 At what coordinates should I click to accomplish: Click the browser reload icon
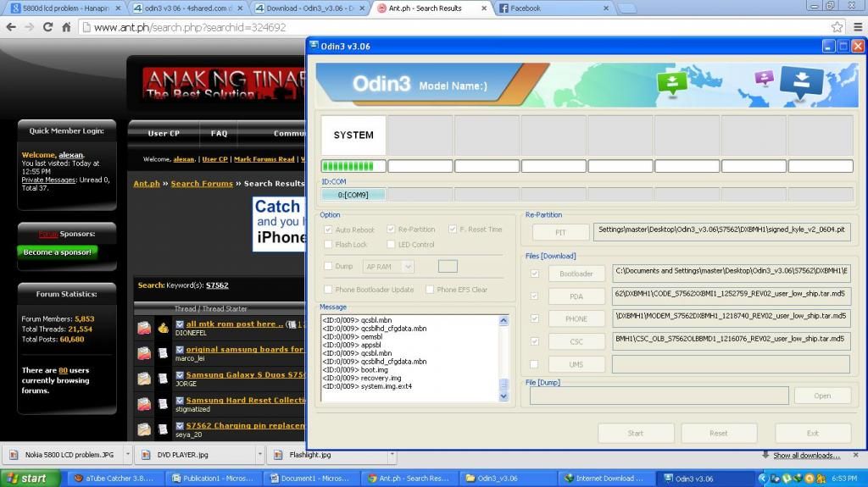[x=48, y=27]
